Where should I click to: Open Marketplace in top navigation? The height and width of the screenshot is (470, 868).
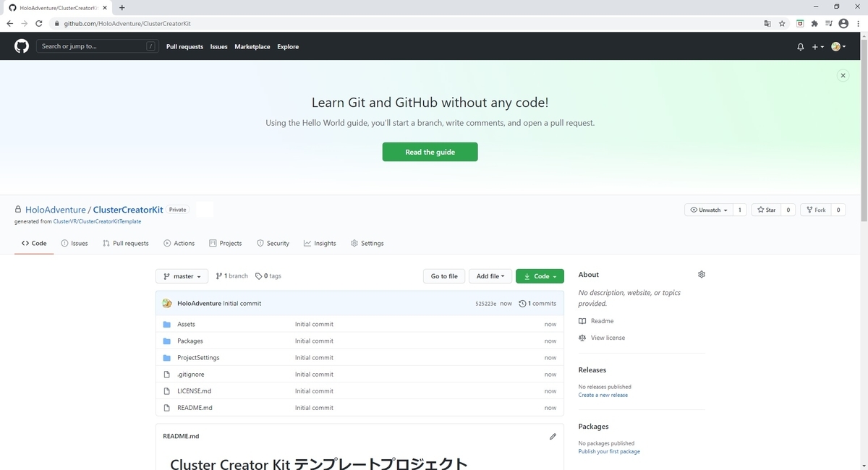(252, 46)
